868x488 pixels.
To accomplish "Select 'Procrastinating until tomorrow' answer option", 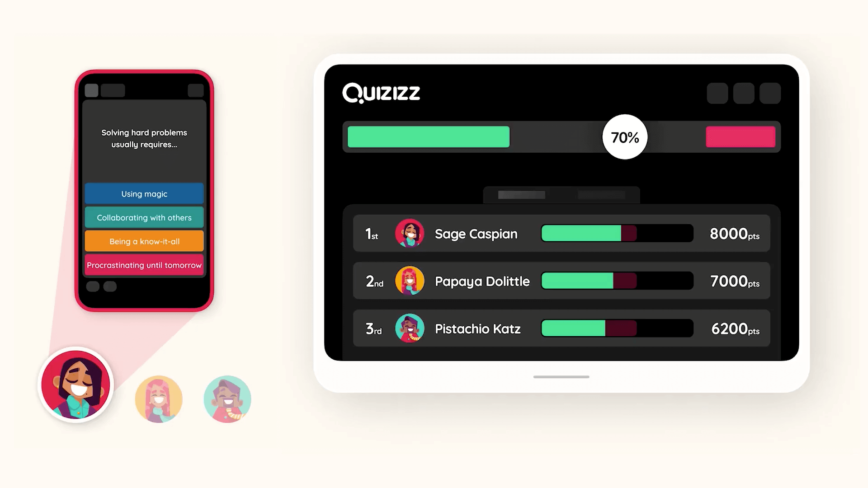I will tap(144, 265).
